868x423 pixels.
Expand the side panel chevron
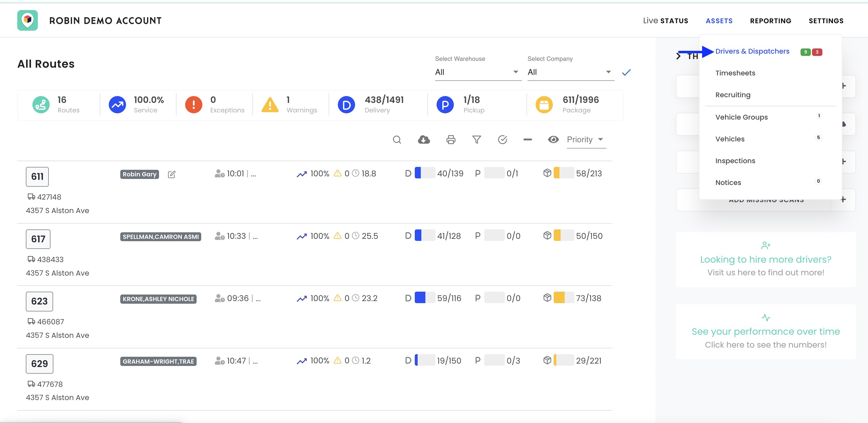678,56
